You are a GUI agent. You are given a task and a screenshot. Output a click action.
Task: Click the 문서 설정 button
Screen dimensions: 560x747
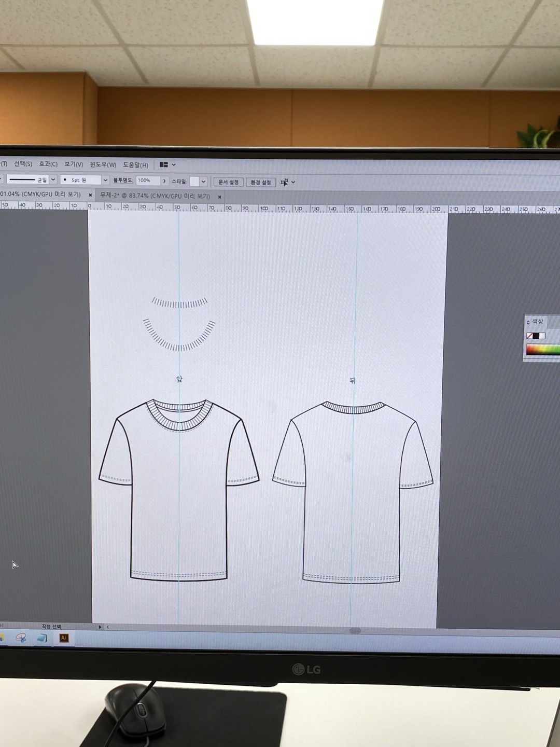(228, 182)
